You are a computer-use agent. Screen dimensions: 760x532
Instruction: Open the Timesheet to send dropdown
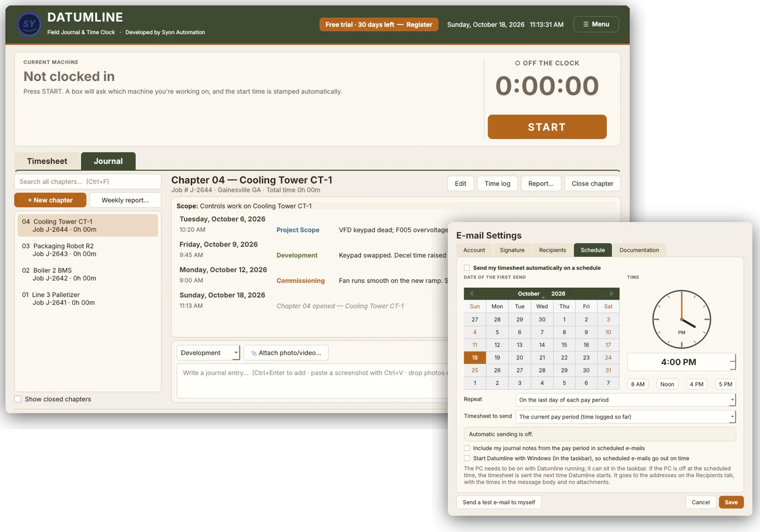[625, 417]
